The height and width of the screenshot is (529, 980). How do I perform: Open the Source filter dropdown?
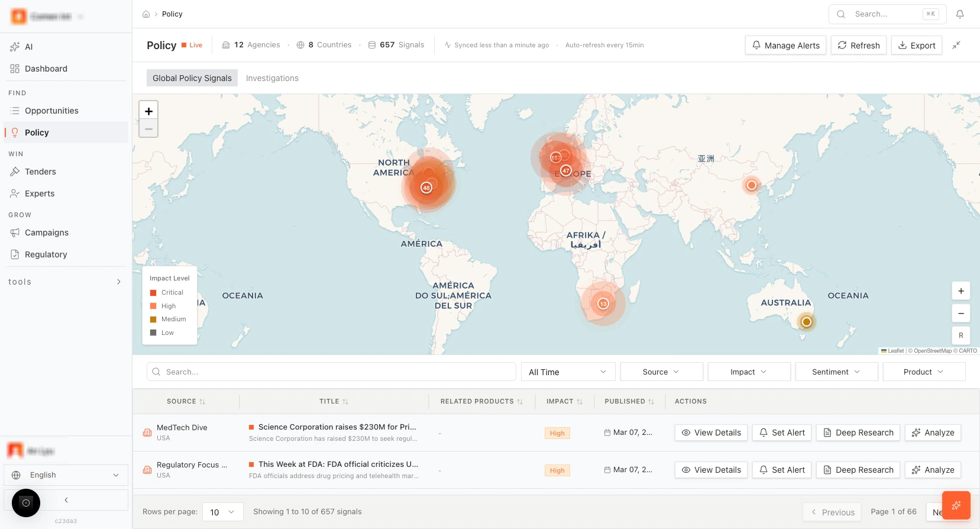pos(662,372)
